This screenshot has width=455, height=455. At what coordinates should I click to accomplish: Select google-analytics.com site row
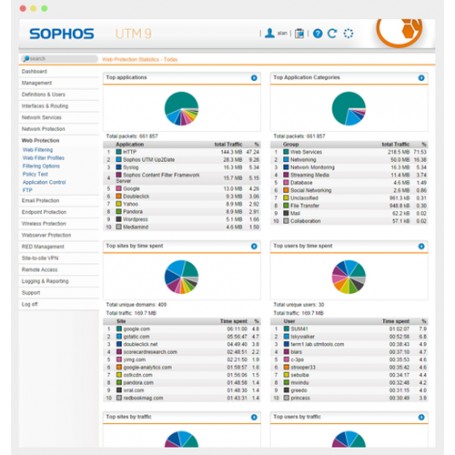pos(182,367)
